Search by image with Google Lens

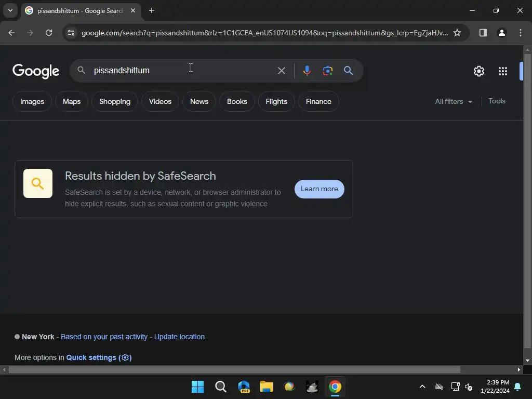[x=327, y=71]
